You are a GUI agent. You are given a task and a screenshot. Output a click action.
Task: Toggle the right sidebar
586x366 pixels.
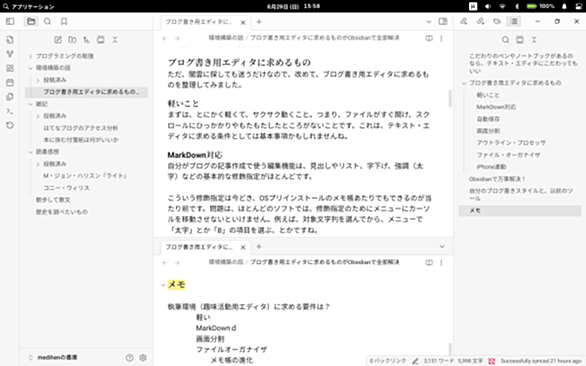coord(443,21)
